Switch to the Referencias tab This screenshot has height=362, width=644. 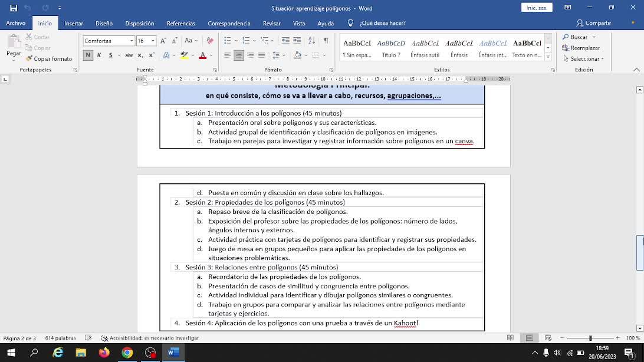click(x=180, y=24)
